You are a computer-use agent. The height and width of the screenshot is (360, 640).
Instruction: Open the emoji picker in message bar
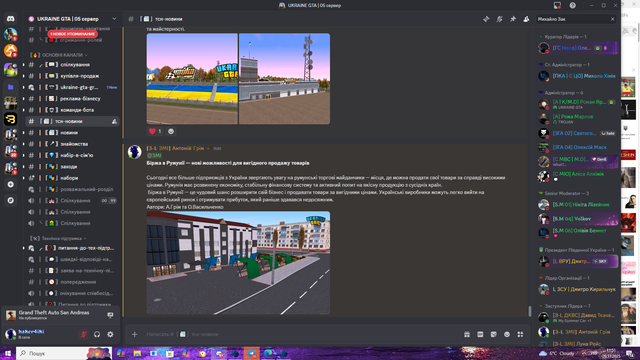507,334
